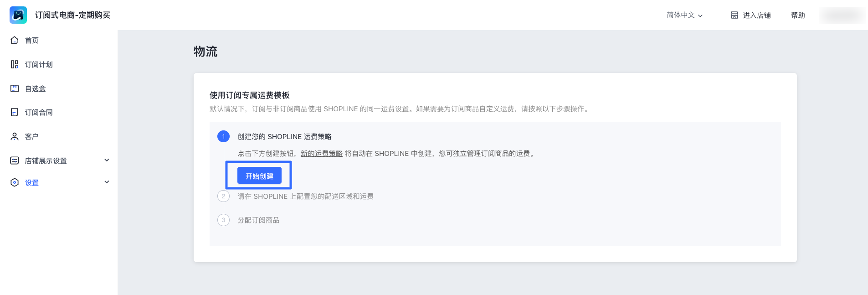
Task: Click the 设置 hexagon settings icon
Action: 15,182
